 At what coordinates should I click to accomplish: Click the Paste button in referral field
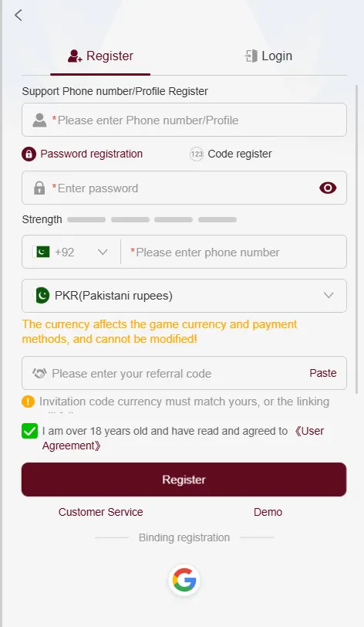tap(323, 373)
